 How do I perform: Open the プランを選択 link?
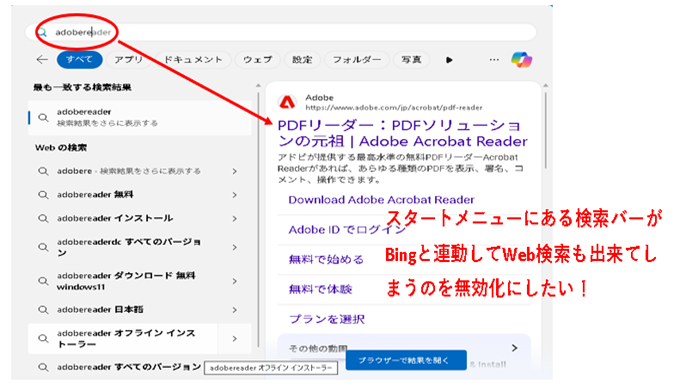[x=327, y=319]
